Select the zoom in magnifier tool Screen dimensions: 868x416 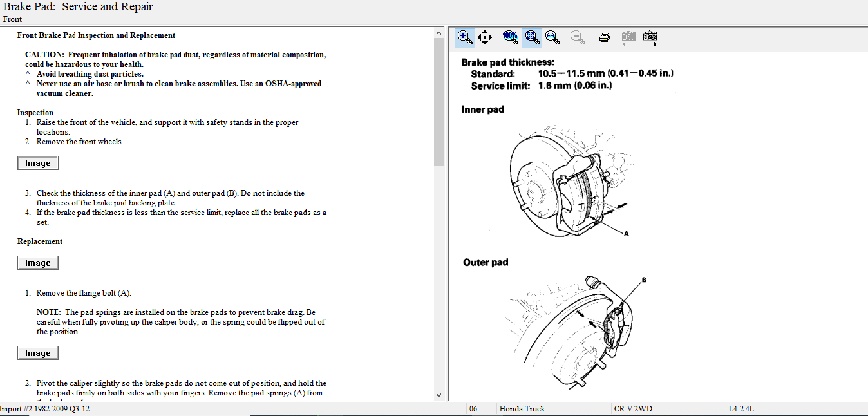tap(465, 37)
